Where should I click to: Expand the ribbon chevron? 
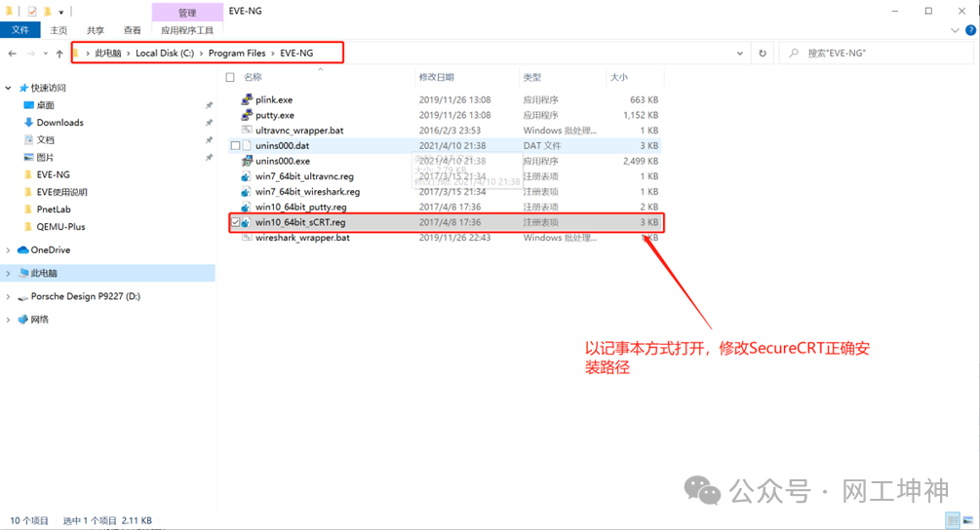tap(955, 30)
